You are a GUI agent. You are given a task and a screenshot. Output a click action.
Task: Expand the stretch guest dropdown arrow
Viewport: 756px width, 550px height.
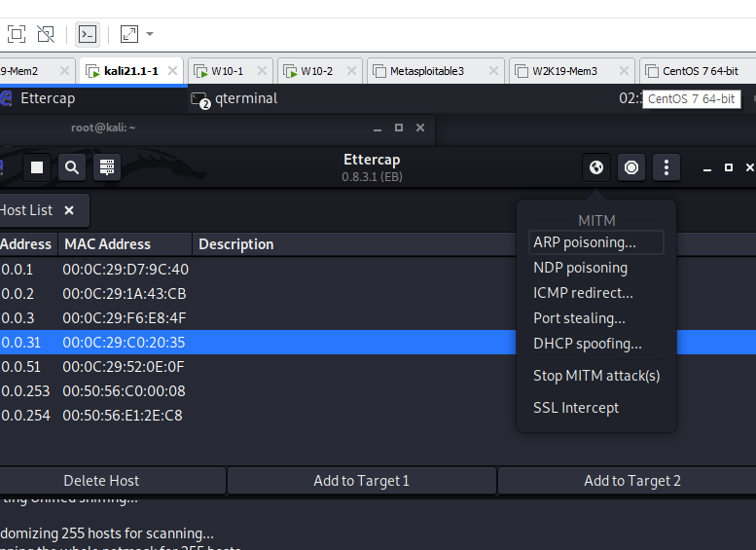point(150,34)
